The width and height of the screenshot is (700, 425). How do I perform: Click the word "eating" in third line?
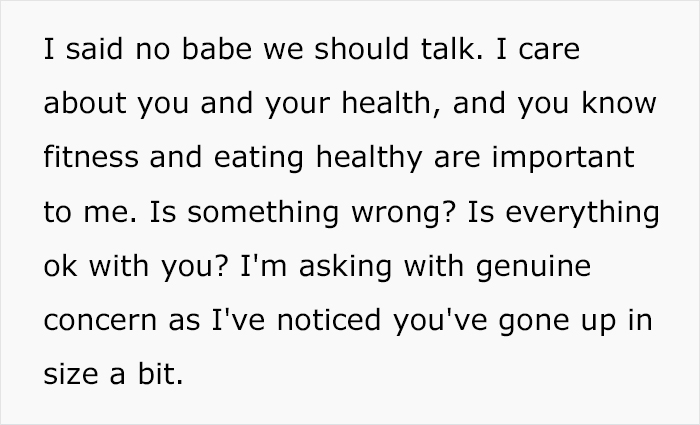point(259,158)
